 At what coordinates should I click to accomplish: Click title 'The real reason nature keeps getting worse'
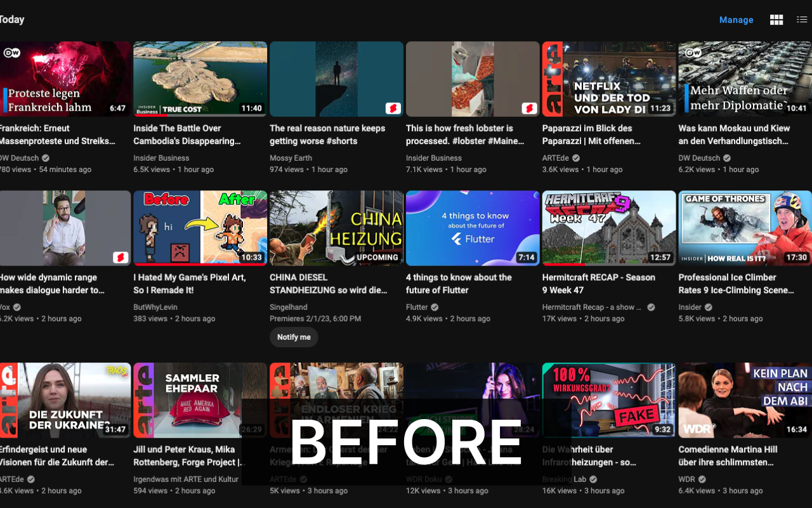tap(327, 135)
